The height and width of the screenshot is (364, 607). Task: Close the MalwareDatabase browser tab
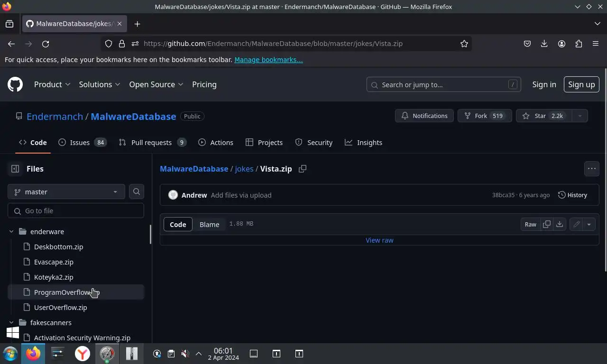coord(120,24)
